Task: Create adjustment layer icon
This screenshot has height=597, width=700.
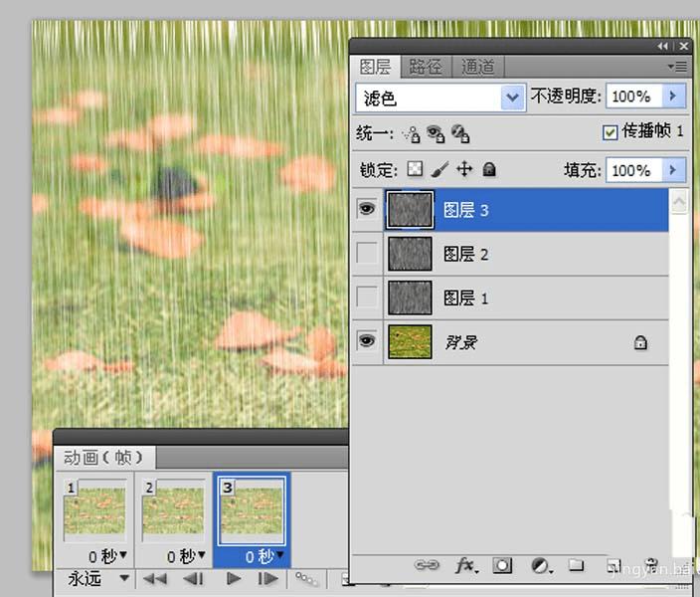Action: [542, 566]
